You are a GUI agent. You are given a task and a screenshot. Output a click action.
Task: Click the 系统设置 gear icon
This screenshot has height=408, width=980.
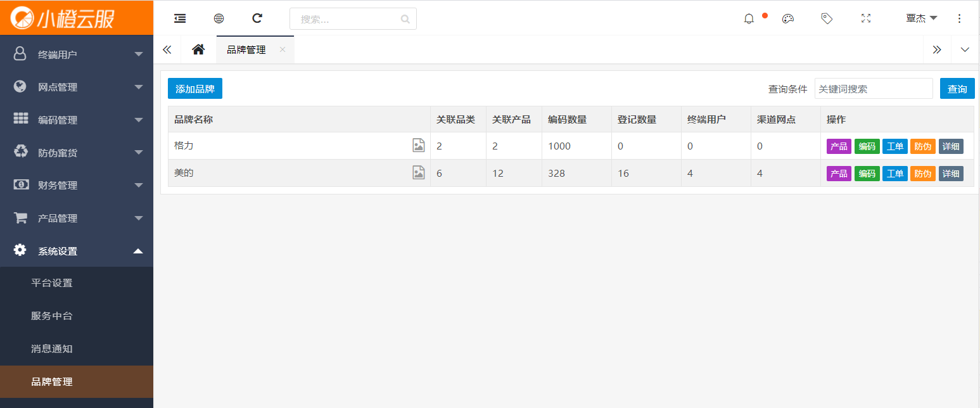(20, 250)
